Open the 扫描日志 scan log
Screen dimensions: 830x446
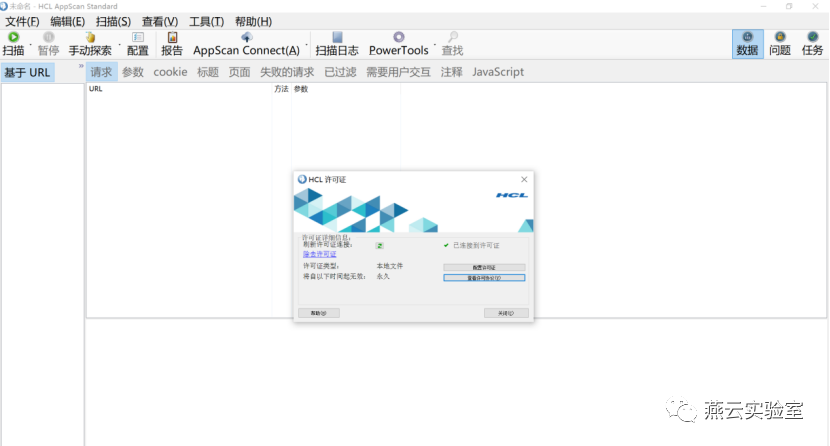point(337,43)
